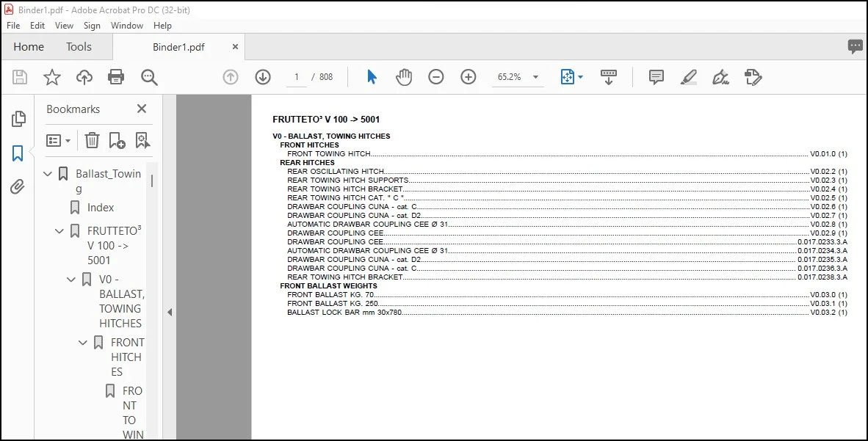868x441 pixels.
Task: Open the chat notification icon
Action: [856, 46]
